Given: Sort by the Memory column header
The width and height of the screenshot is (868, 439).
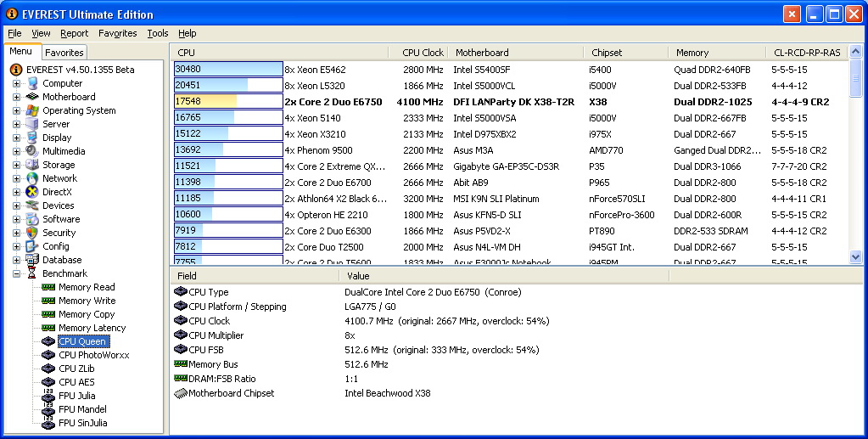Looking at the screenshot, I should tap(717, 53).
